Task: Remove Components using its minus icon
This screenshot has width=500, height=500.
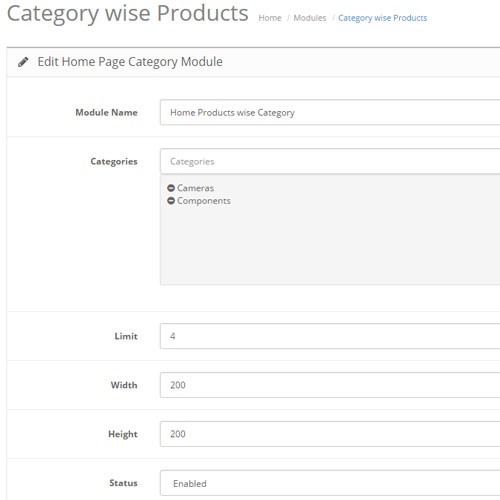Action: point(171,201)
